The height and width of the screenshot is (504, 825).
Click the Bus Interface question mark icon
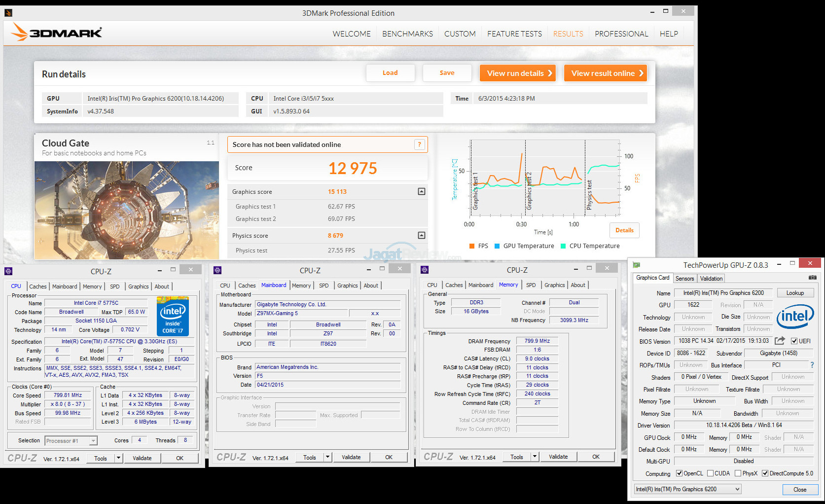click(x=812, y=365)
